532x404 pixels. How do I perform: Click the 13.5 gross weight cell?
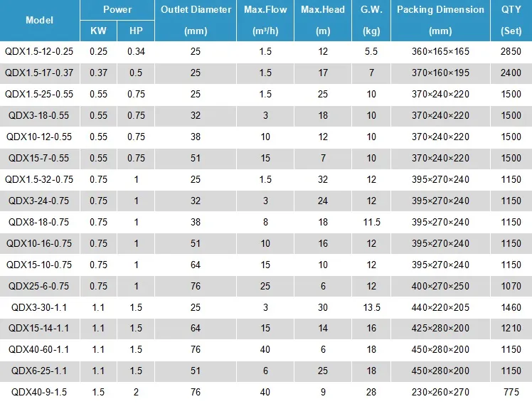[371, 307]
